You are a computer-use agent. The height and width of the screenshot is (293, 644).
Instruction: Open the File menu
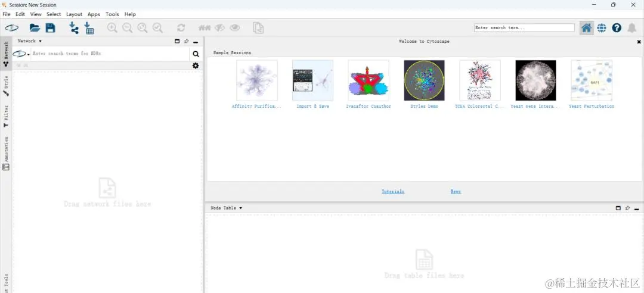tap(7, 14)
